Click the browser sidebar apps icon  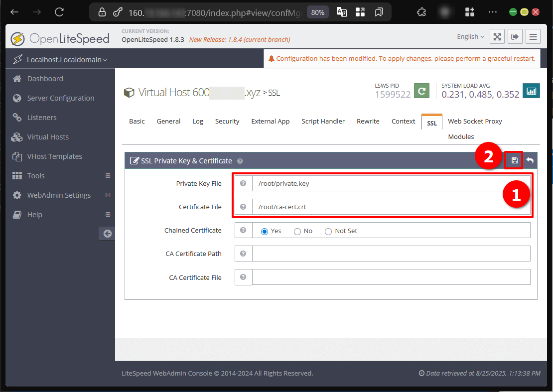(x=470, y=12)
